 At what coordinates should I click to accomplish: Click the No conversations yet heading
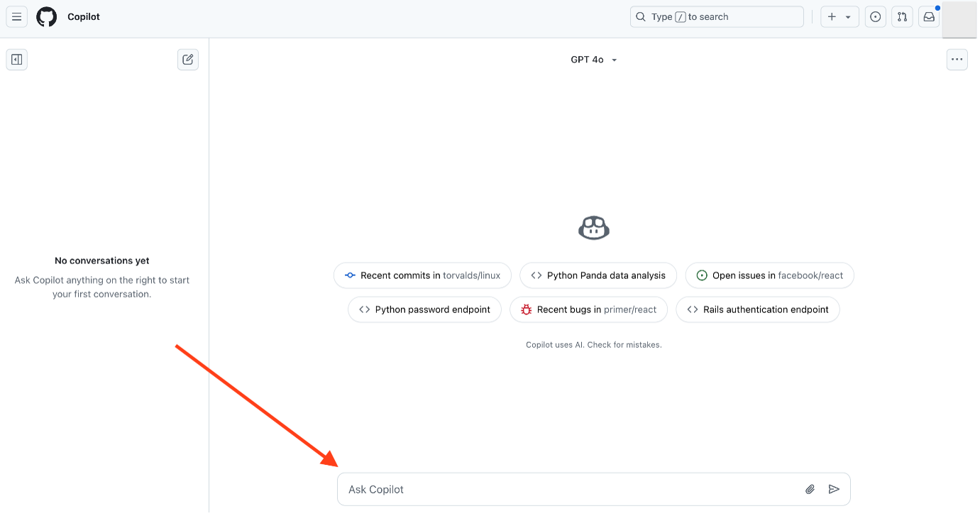tap(102, 260)
